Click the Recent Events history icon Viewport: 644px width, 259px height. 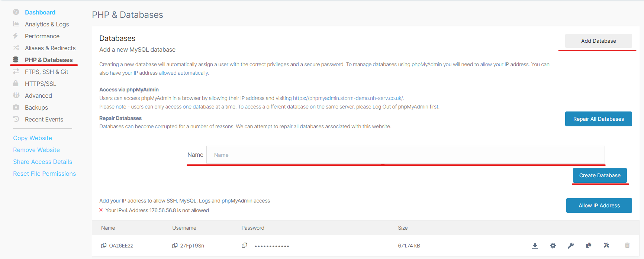click(x=16, y=119)
